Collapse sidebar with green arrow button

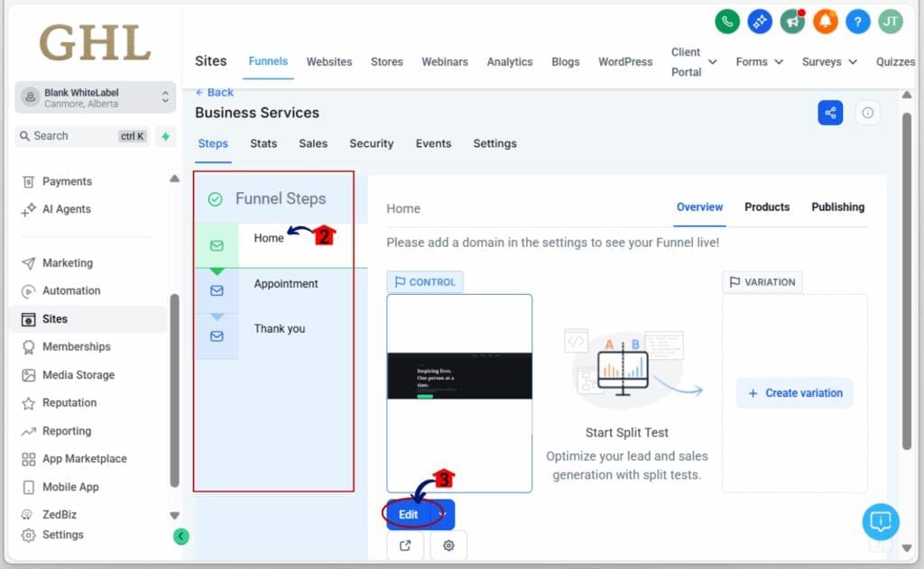[180, 536]
